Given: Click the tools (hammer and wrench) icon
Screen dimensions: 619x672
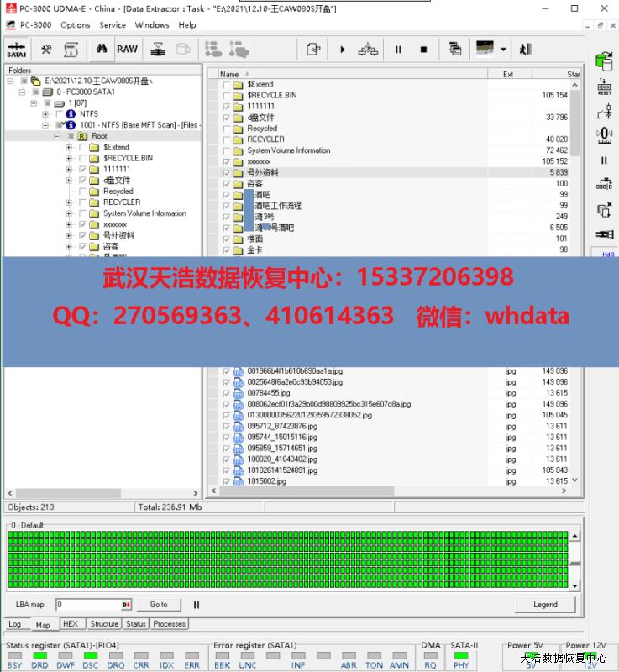Looking at the screenshot, I should [47, 49].
